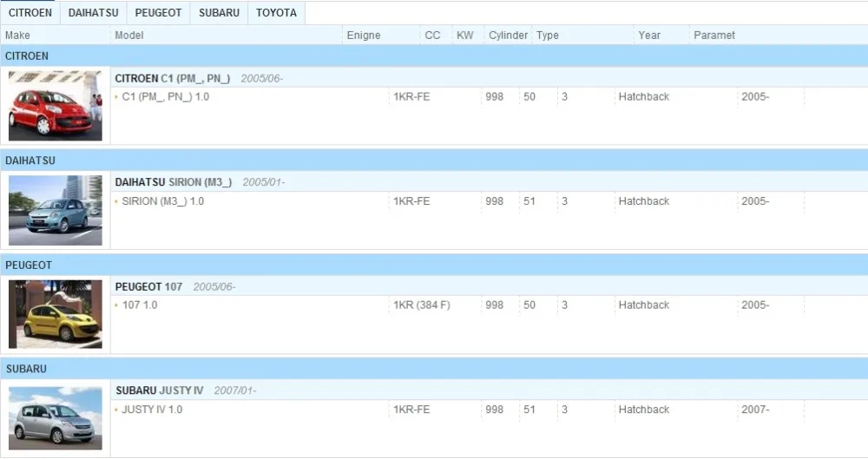The image size is (868, 459).
Task: Select the C1 (PM_, PN_) 1.0 variant
Action: tap(165, 97)
